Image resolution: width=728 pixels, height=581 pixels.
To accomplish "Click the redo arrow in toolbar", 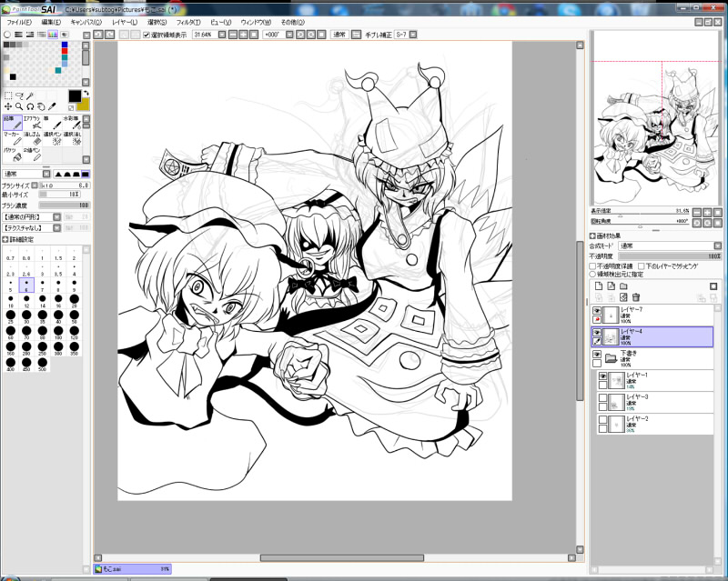I will pyautogui.click(x=109, y=35).
